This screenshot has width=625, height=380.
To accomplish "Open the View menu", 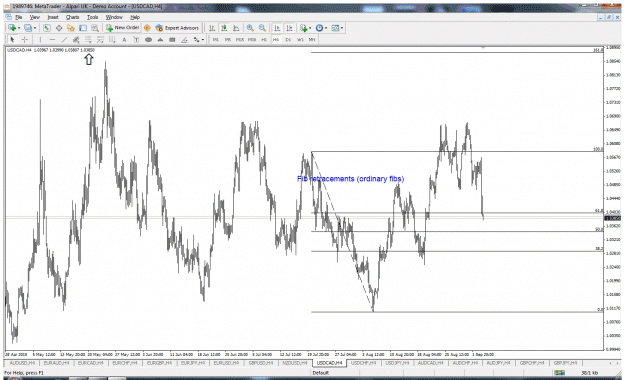I will [x=35, y=17].
